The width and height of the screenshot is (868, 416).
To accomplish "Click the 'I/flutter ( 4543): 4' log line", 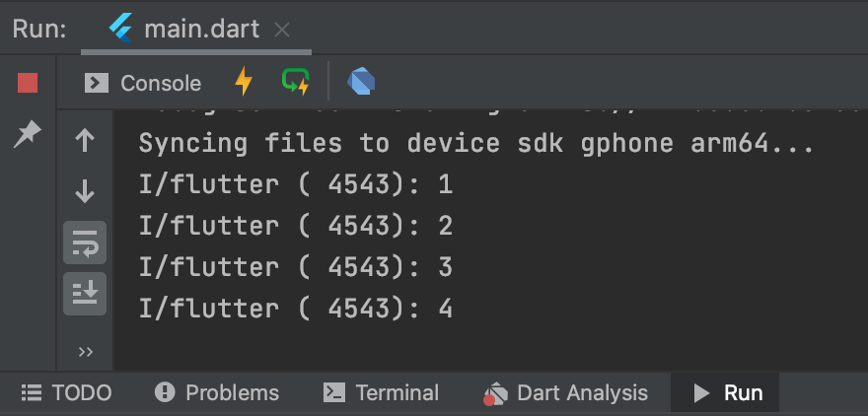I will [296, 309].
